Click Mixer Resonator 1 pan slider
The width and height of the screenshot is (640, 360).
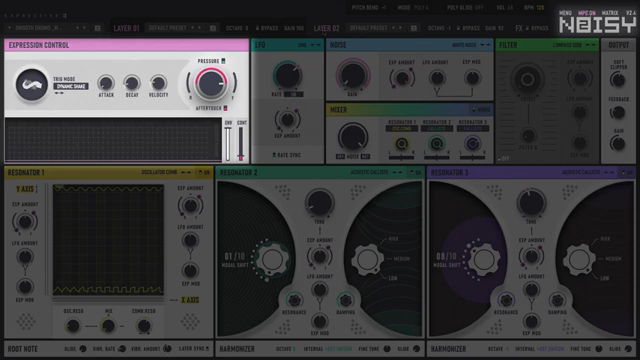tap(402, 157)
